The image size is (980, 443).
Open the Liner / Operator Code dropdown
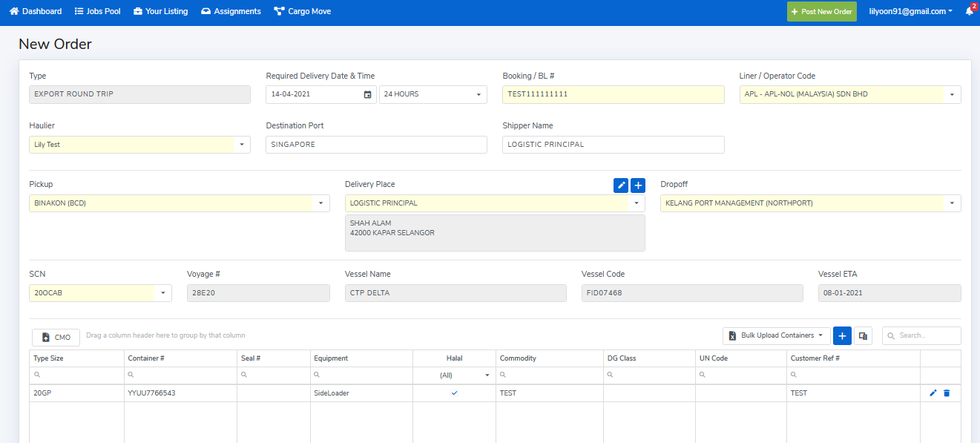tap(952, 95)
